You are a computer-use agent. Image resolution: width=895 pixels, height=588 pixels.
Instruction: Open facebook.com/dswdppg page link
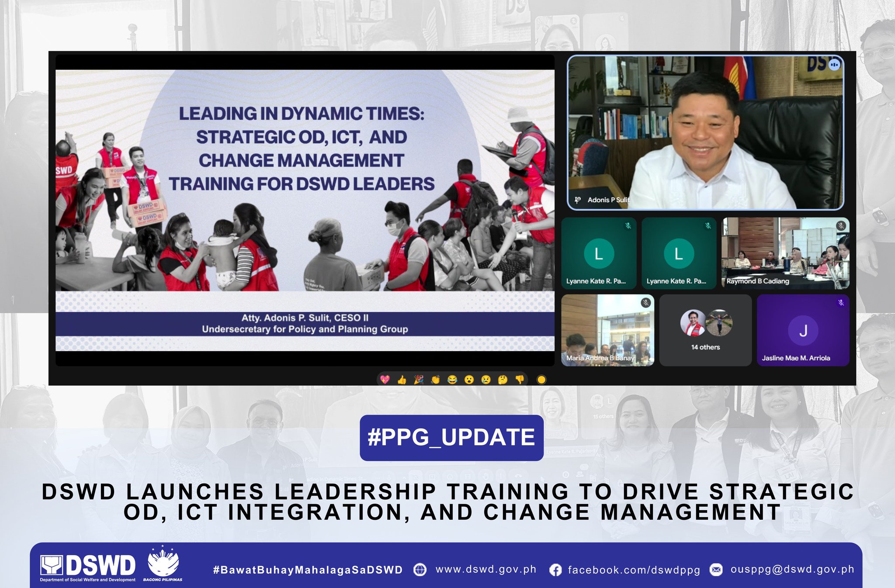(x=634, y=570)
